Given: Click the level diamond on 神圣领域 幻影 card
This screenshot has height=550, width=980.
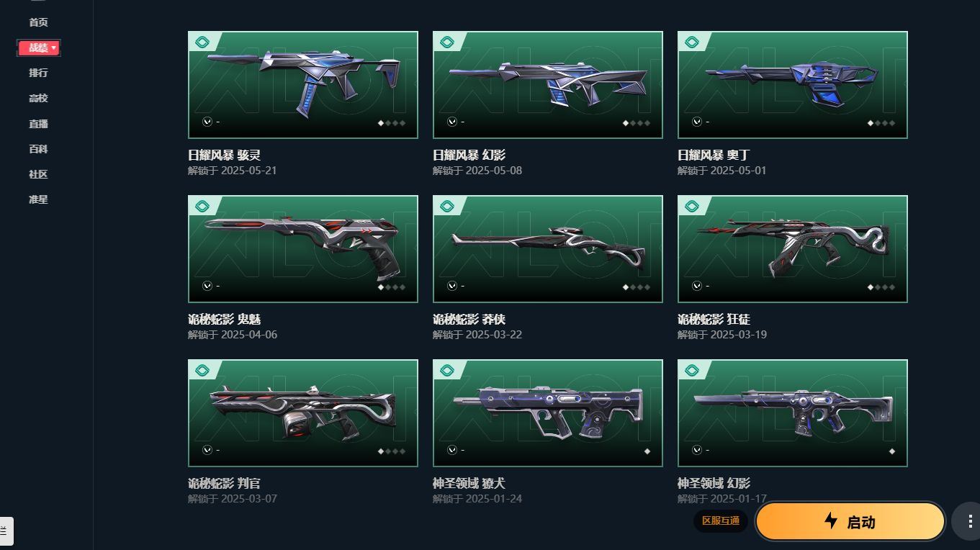Looking at the screenshot, I should coord(892,451).
